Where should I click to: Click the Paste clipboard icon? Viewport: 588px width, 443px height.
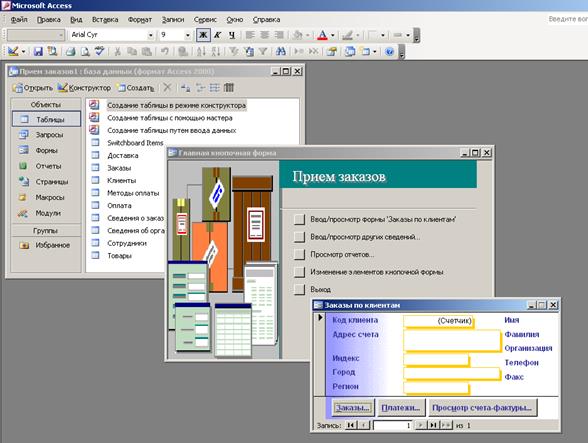coord(147,51)
